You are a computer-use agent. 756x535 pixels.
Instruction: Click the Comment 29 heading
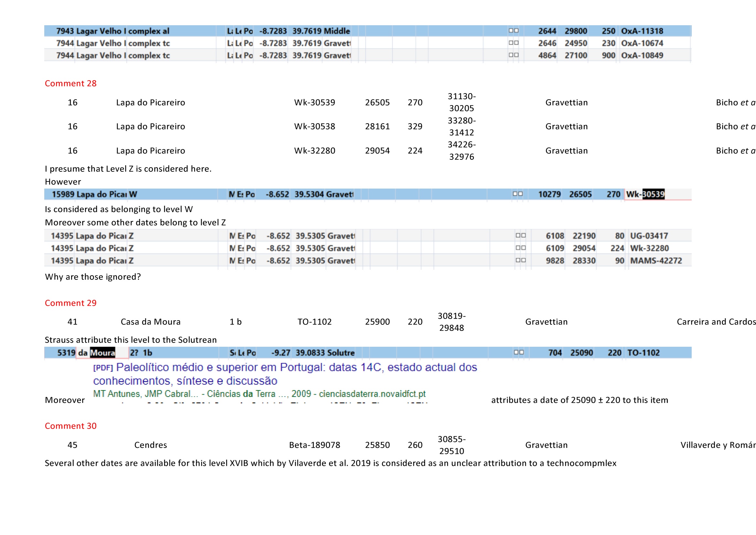(70, 303)
